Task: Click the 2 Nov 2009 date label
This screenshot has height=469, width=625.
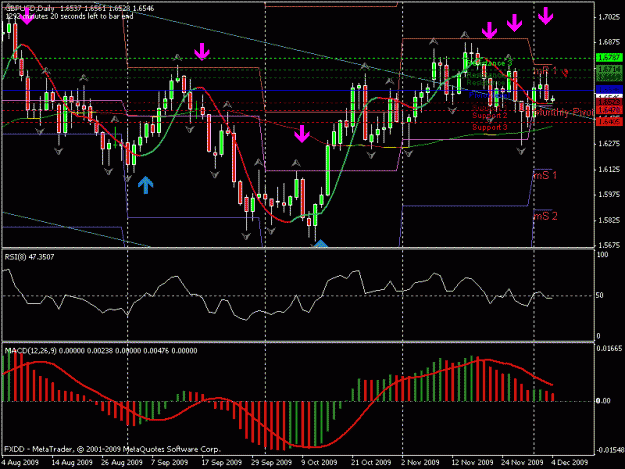Action: point(420,462)
